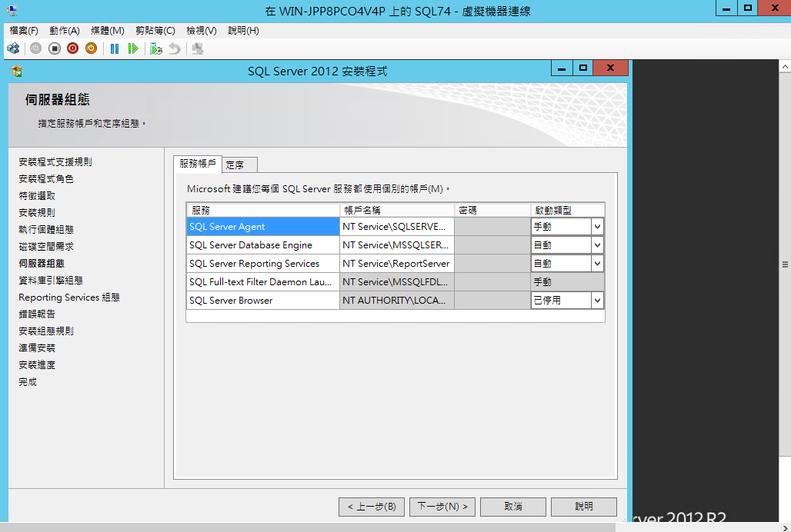Image resolution: width=791 pixels, height=532 pixels.
Task: Click account name NT Service\ReportServer cell
Action: click(x=397, y=264)
